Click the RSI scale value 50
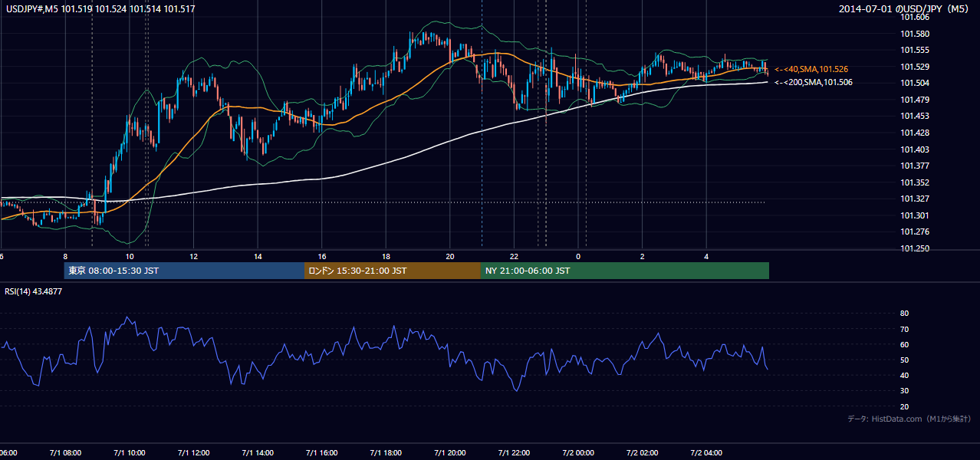 tap(904, 360)
